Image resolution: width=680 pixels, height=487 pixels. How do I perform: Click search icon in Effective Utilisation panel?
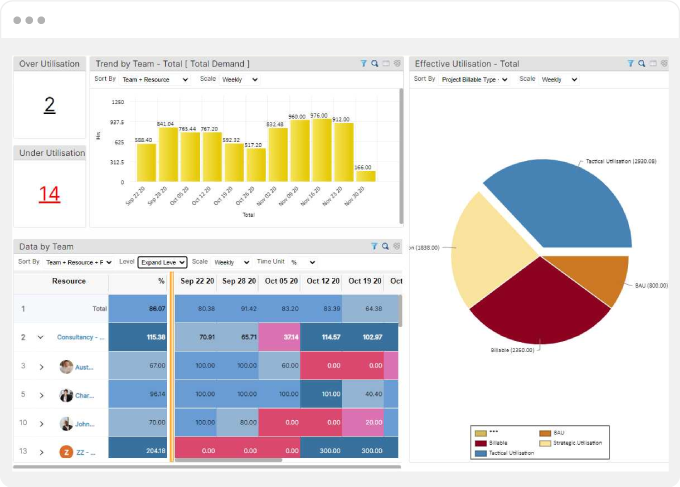click(642, 64)
